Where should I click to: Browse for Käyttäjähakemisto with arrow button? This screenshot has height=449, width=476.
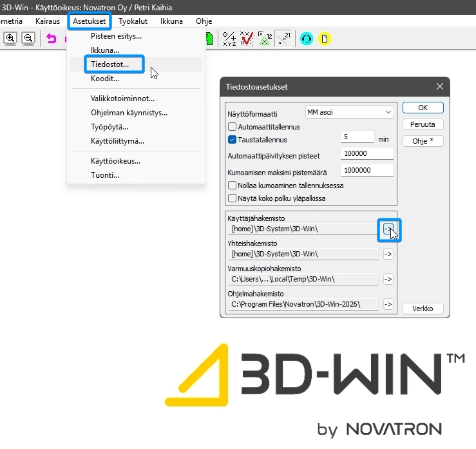(388, 229)
